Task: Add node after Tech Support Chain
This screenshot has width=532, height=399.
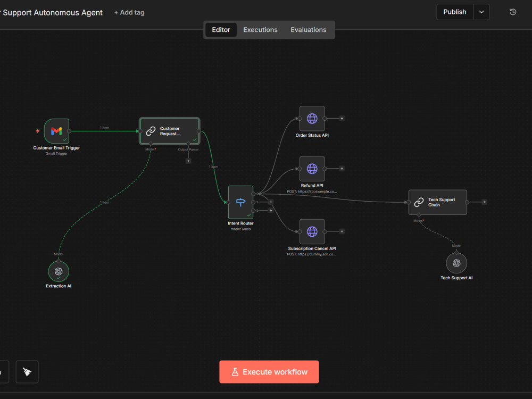Action: point(484,202)
